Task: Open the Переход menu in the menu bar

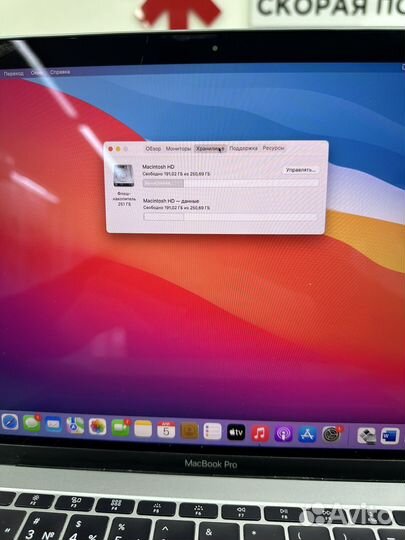Action: point(13,73)
